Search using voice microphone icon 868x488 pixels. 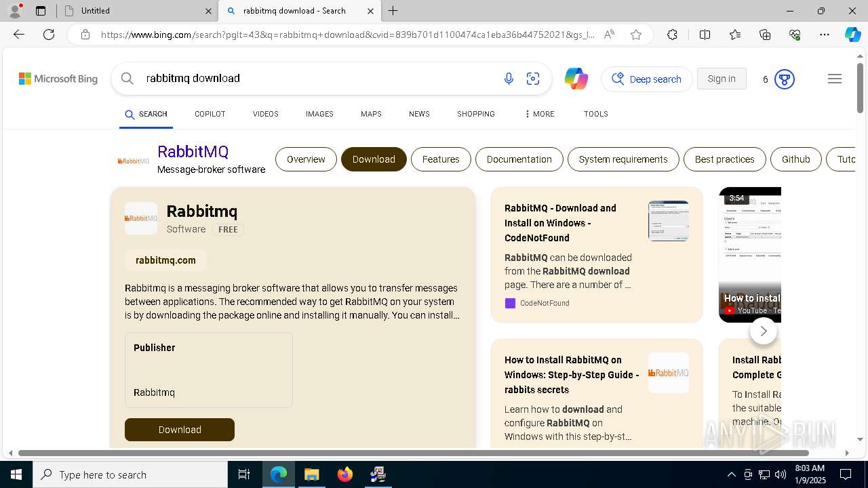coord(509,79)
